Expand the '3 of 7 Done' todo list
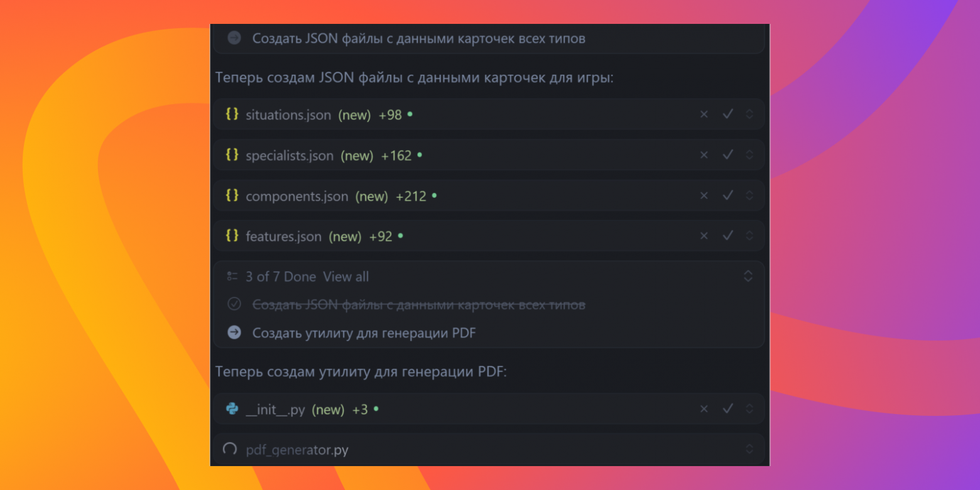This screenshot has height=490, width=980. 748,276
